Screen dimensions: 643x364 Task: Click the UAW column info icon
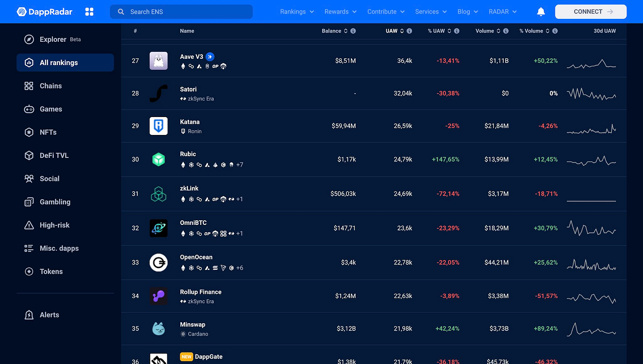(x=409, y=31)
